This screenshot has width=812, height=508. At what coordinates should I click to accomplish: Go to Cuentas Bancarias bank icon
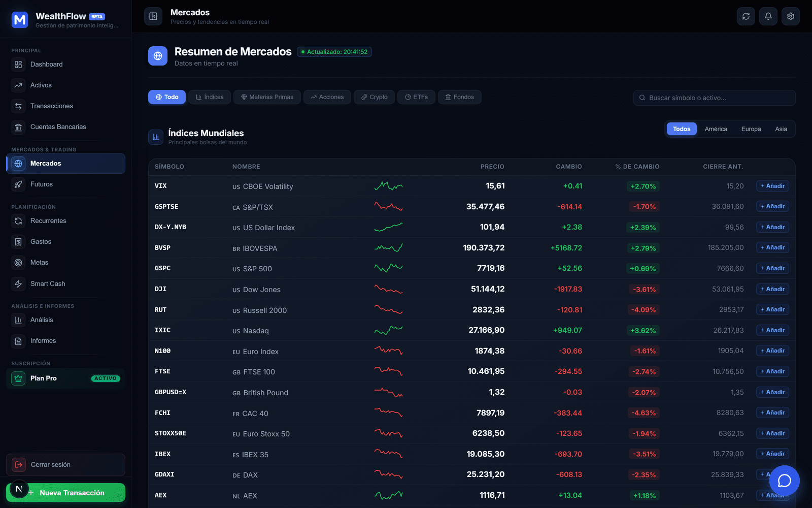pyautogui.click(x=18, y=127)
